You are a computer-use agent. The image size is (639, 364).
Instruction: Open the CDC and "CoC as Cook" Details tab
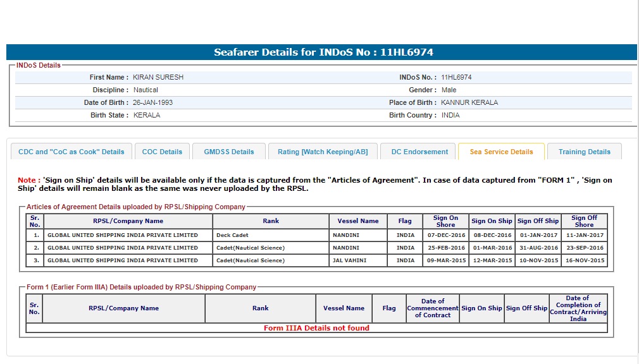71,152
